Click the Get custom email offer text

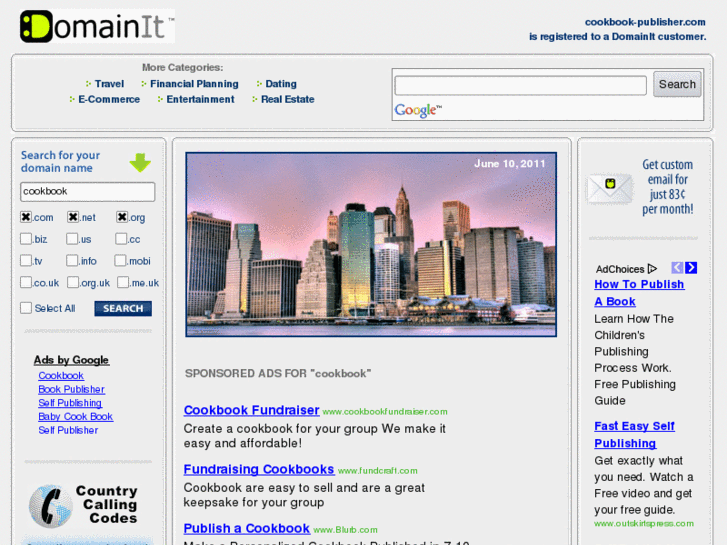click(x=668, y=187)
